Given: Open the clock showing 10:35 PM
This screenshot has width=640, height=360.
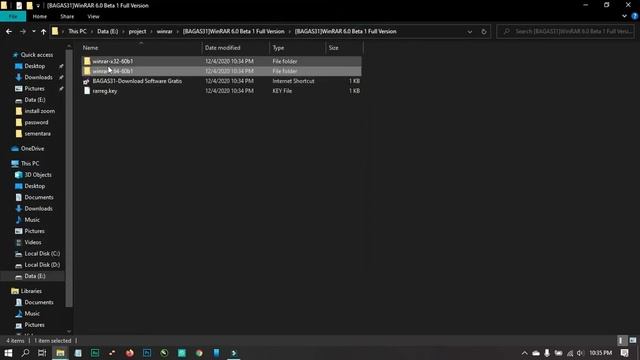Looking at the screenshot, I should tap(600, 353).
